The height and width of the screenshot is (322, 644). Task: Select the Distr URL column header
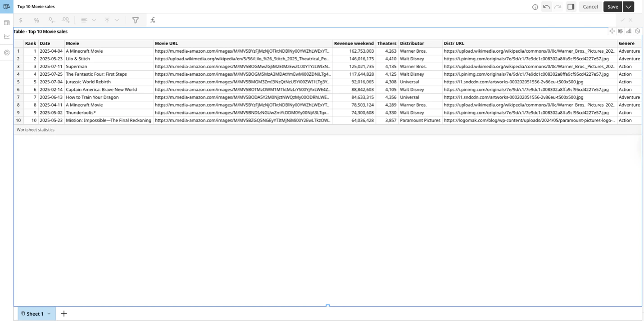coord(530,44)
